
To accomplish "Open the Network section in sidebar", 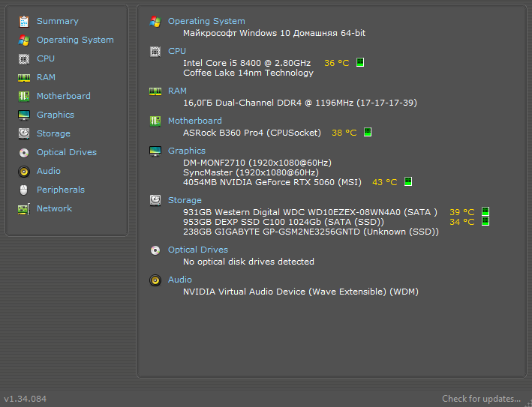I will click(x=54, y=208).
